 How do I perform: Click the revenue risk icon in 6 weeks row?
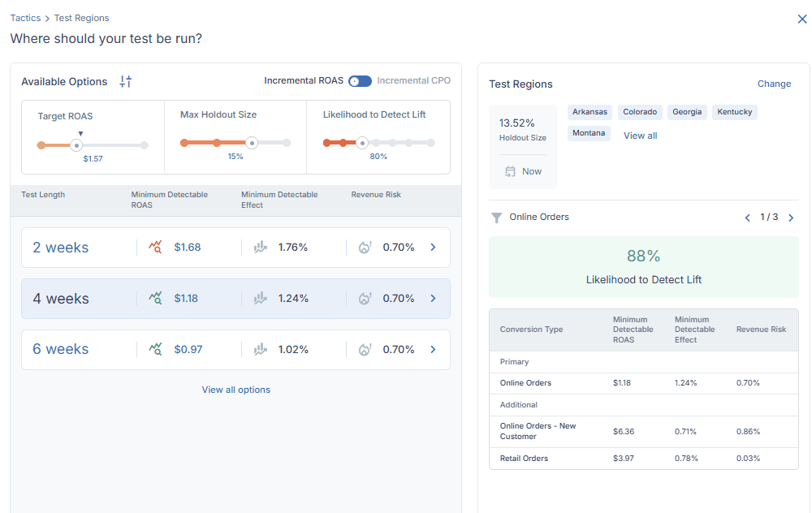(x=365, y=349)
